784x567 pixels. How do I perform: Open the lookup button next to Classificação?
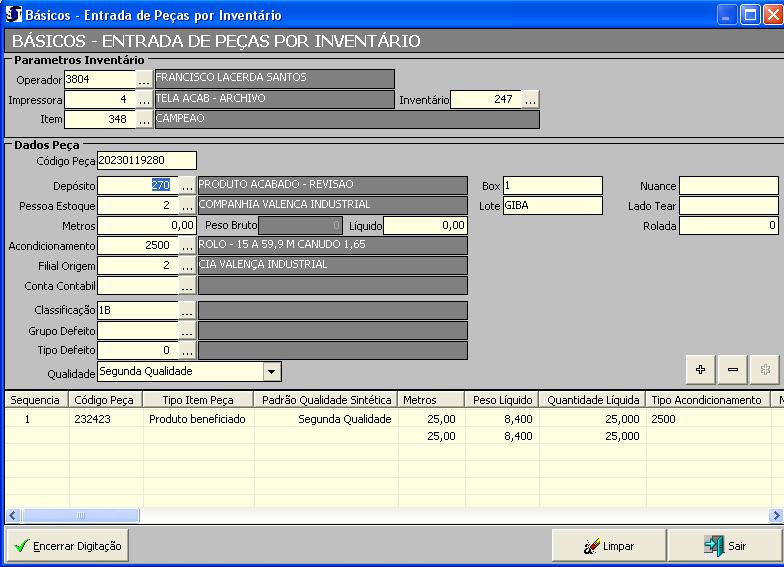[x=187, y=311]
